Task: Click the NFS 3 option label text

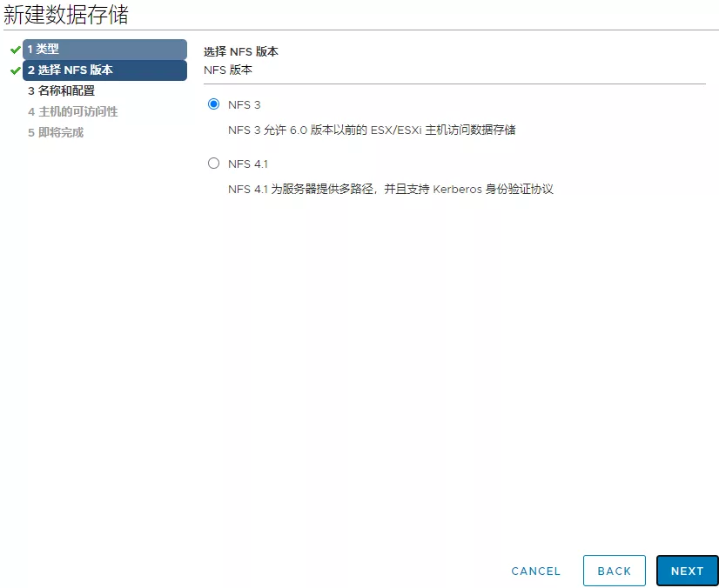Action: tap(244, 104)
